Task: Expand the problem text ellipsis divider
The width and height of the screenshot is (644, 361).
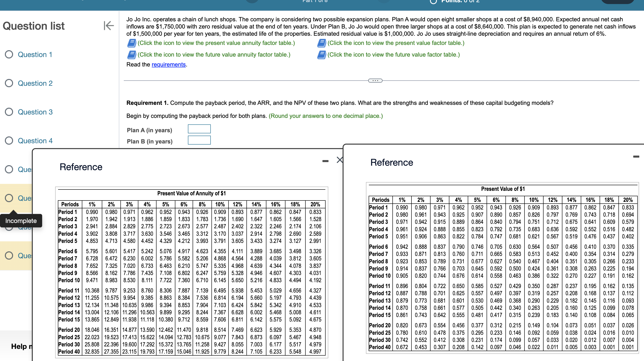Action: tap(375, 81)
